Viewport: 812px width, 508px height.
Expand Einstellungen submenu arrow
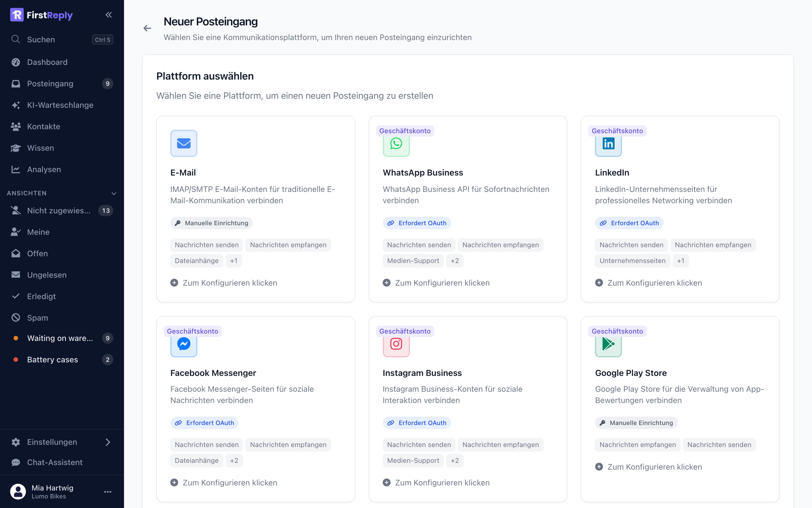pyautogui.click(x=108, y=442)
